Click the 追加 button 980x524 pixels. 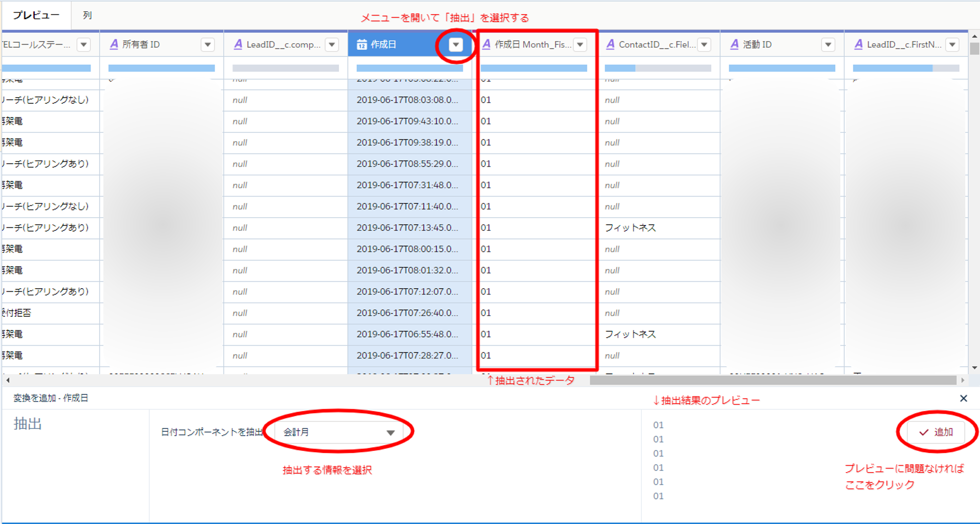coord(936,432)
